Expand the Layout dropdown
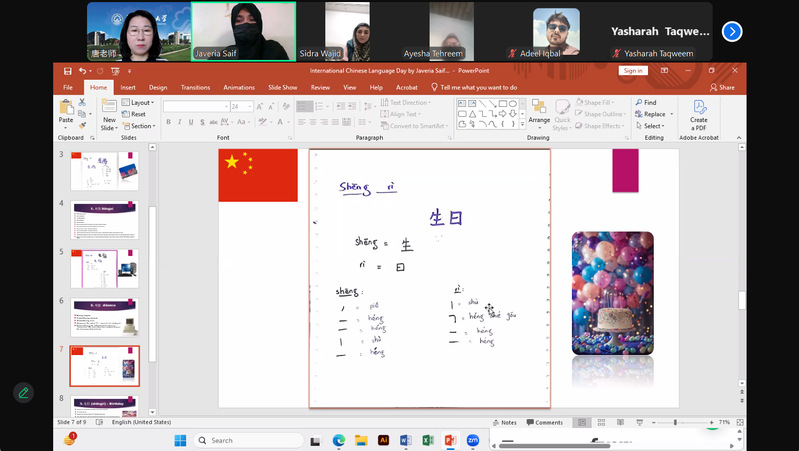 tap(138, 102)
